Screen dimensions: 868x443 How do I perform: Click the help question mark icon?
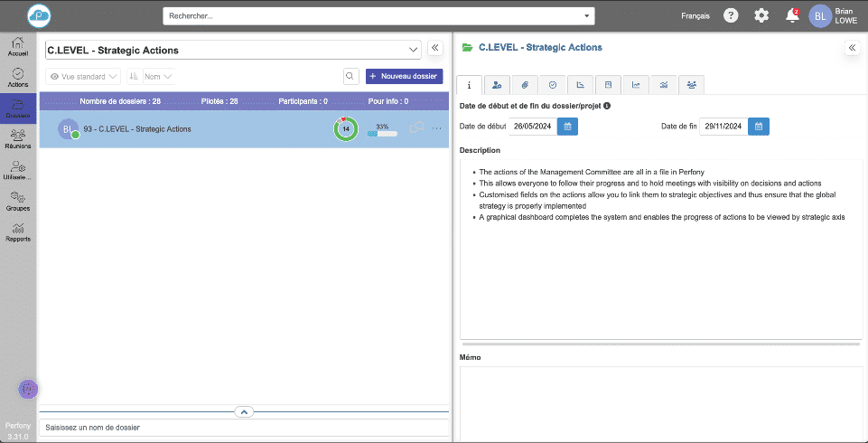coord(731,15)
